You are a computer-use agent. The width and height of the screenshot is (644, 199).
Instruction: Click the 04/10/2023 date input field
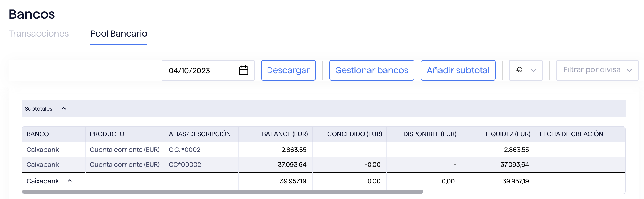200,71
